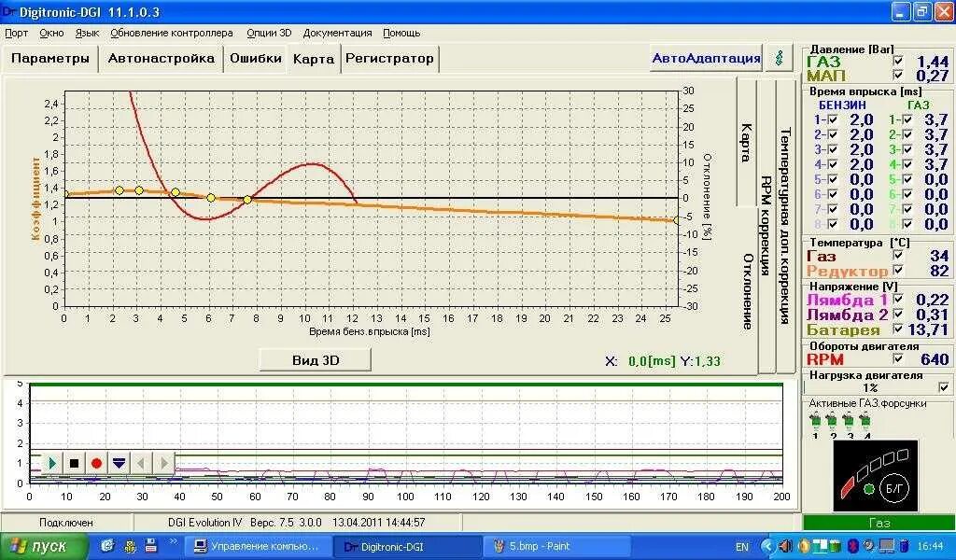Start recorder playback with green play arrow
The height and width of the screenshot is (560, 956).
(x=52, y=463)
